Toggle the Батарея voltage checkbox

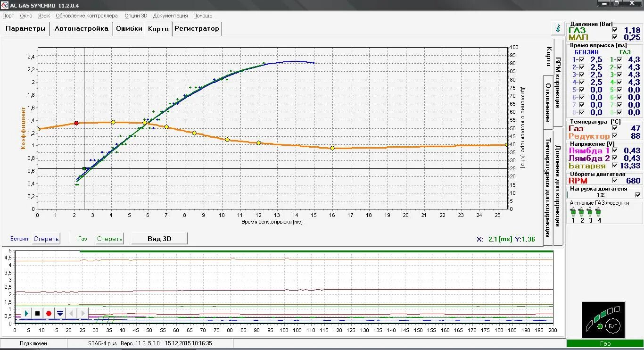(x=615, y=166)
